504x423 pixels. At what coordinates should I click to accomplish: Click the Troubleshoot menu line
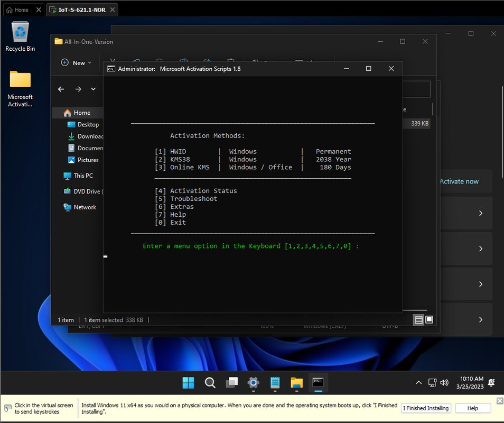[186, 199]
